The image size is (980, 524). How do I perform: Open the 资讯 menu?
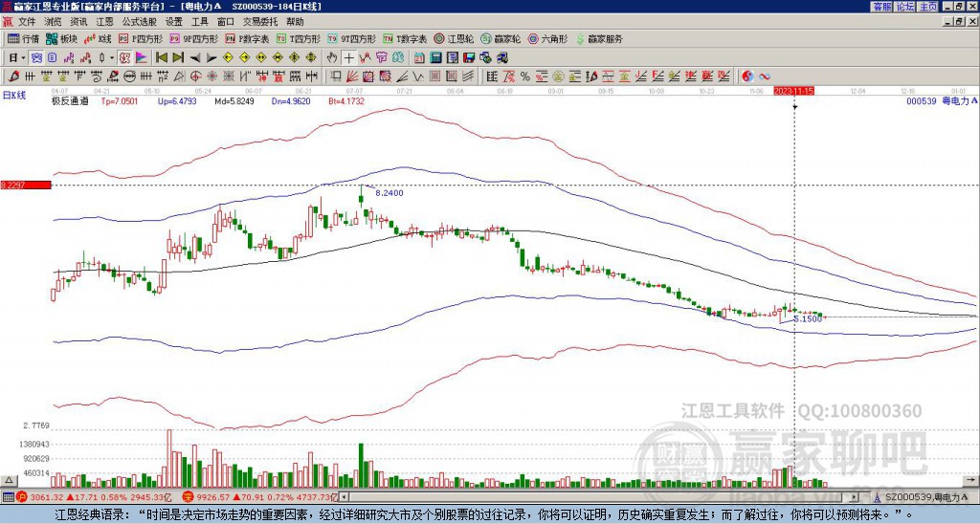pos(78,22)
